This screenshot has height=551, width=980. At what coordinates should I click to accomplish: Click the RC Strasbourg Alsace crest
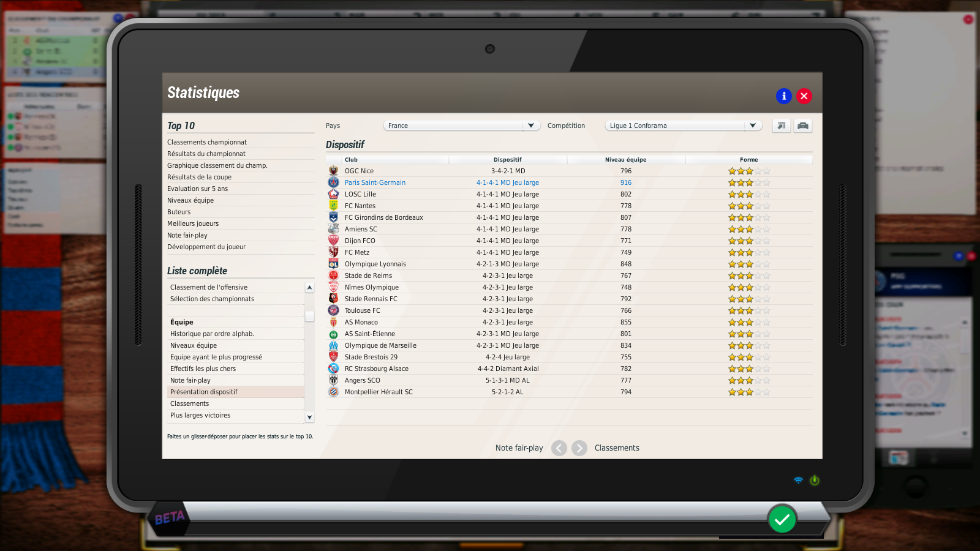[x=333, y=369]
